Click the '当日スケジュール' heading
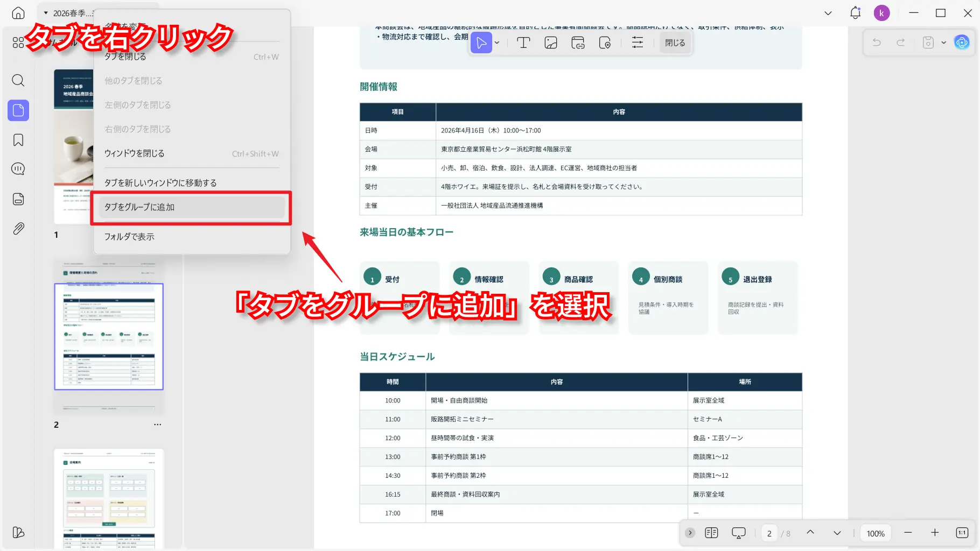The height and width of the screenshot is (551, 980). pyautogui.click(x=397, y=357)
